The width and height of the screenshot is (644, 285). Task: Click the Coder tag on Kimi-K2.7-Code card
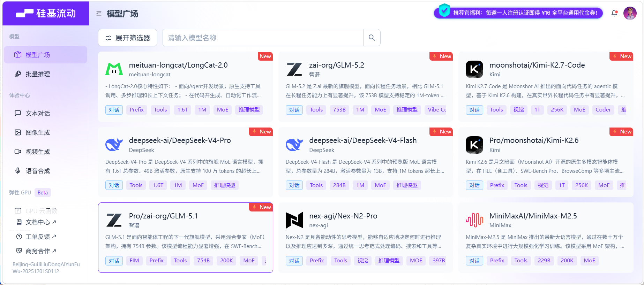(603, 110)
